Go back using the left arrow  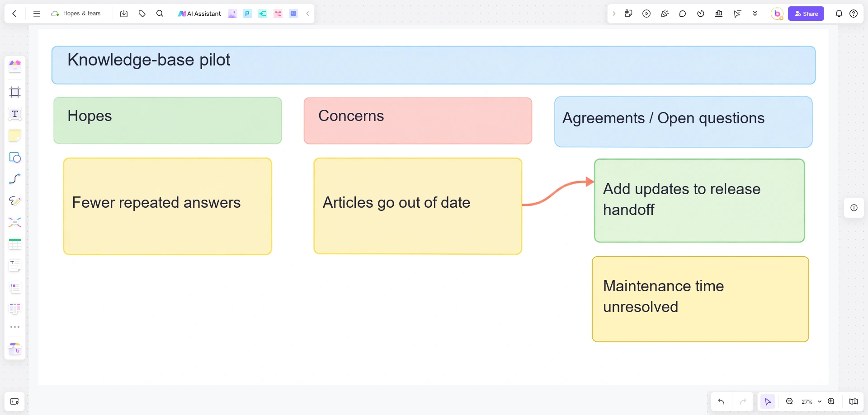pos(14,14)
